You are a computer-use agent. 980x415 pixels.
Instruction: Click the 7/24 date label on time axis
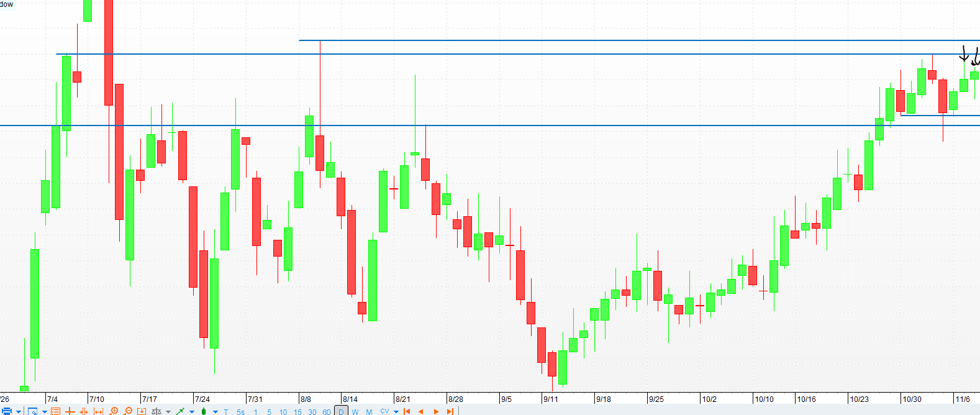coord(202,399)
